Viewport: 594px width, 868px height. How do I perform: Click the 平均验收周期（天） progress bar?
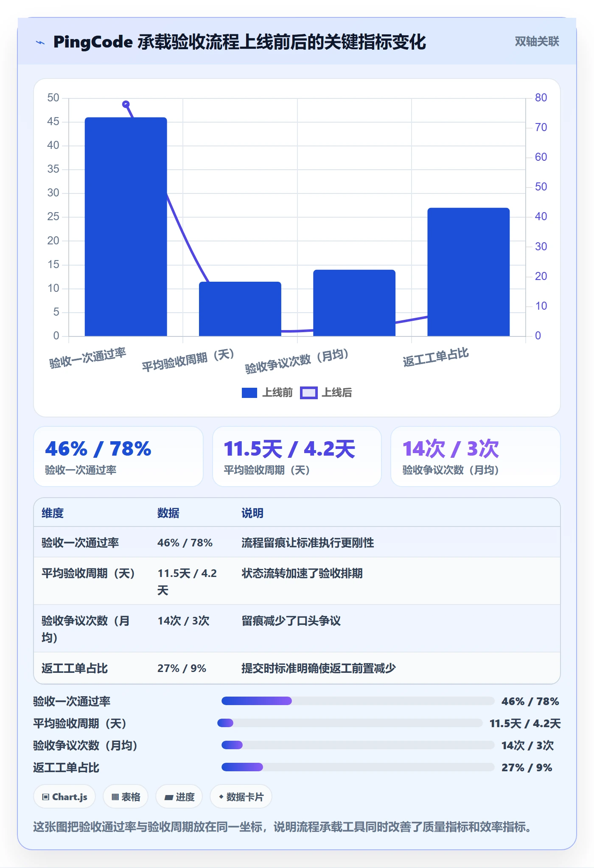[350, 723]
